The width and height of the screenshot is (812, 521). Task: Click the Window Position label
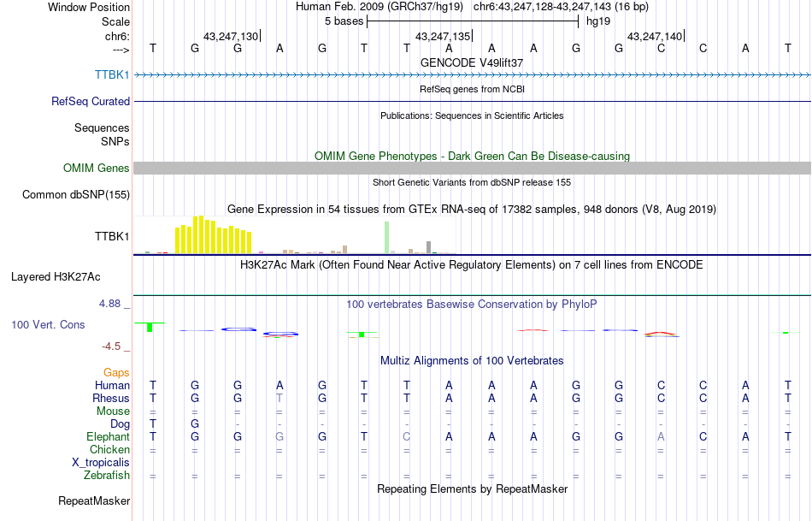click(x=89, y=7)
